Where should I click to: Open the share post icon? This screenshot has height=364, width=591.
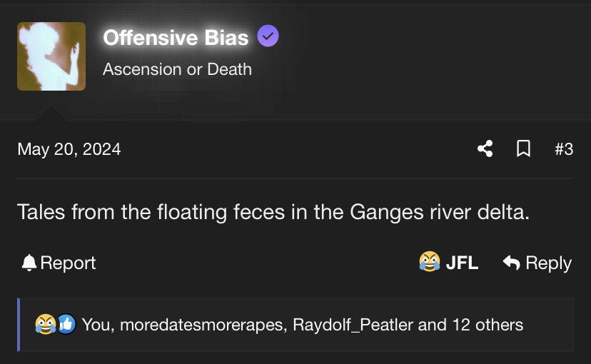485,148
